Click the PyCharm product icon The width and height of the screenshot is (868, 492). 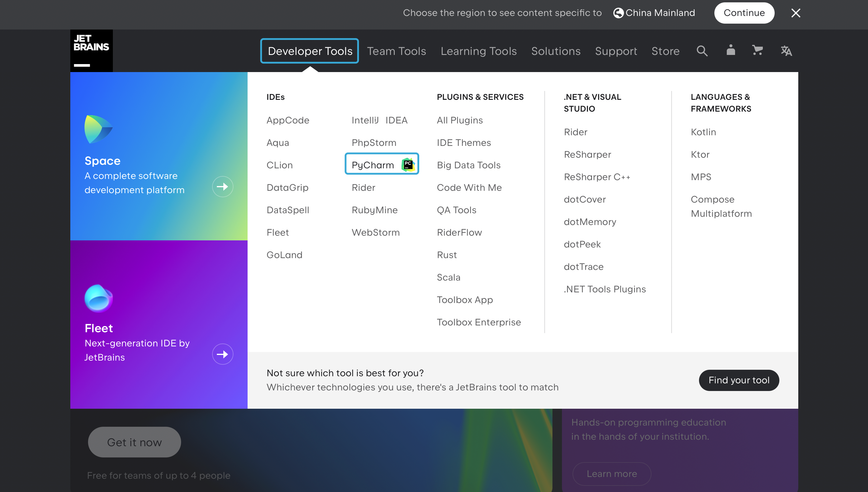[408, 164]
